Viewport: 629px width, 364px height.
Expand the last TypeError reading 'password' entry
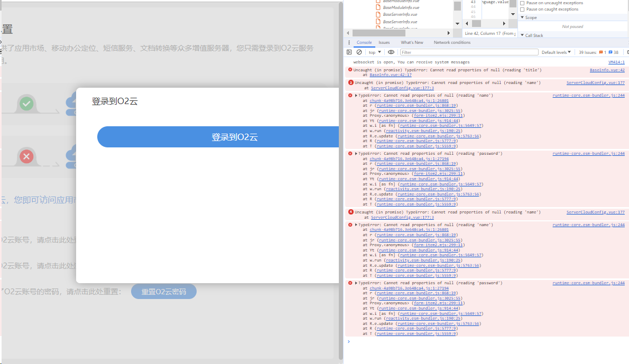356,283
